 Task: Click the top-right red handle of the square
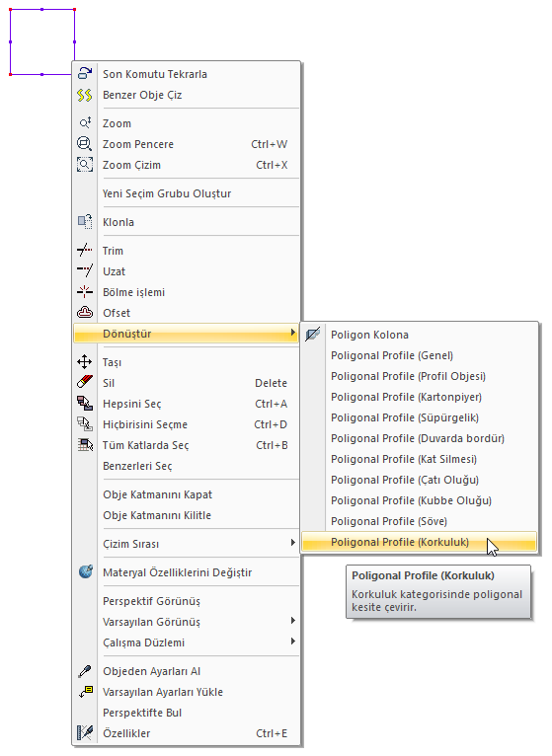point(74,9)
